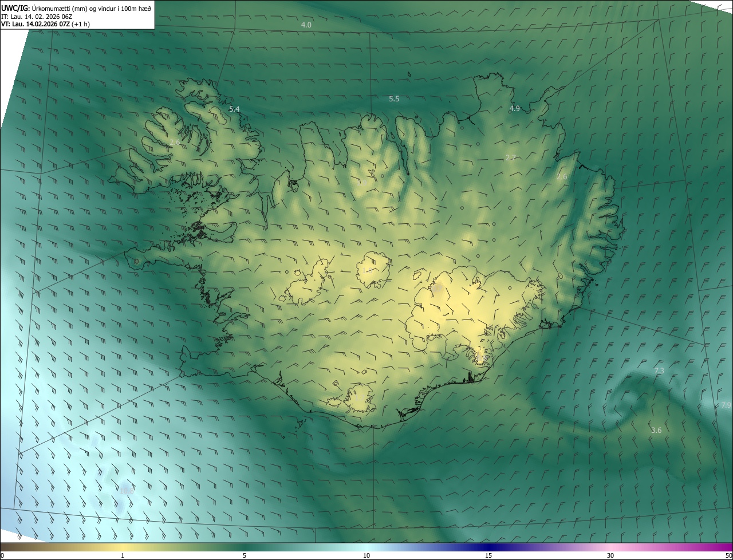Click the 10.8 value label over the ocean
This screenshot has width=733, height=560.
tap(127, 491)
